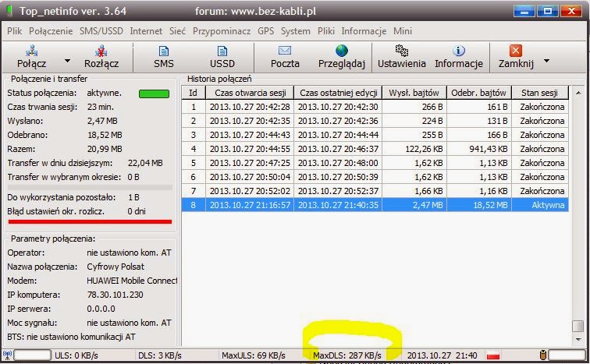Image resolution: width=590 pixels, height=364 pixels.
Task: Sort by Czas ostatniej edycji column header
Action: (x=338, y=93)
